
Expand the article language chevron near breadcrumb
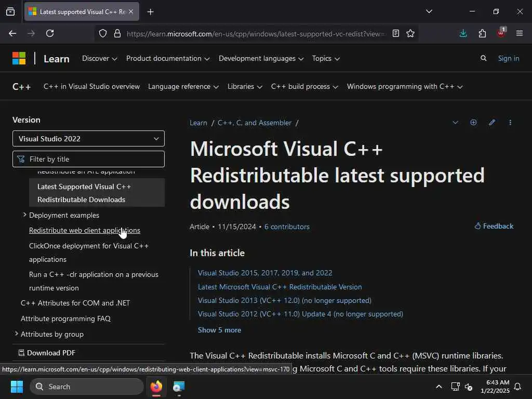pyautogui.click(x=455, y=123)
